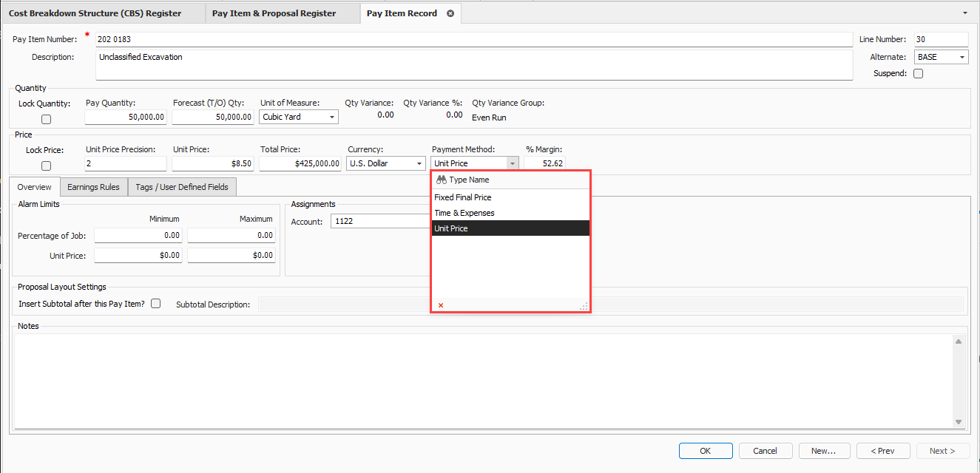Tick Insert Subtotal after this Pay Item

[x=155, y=303]
